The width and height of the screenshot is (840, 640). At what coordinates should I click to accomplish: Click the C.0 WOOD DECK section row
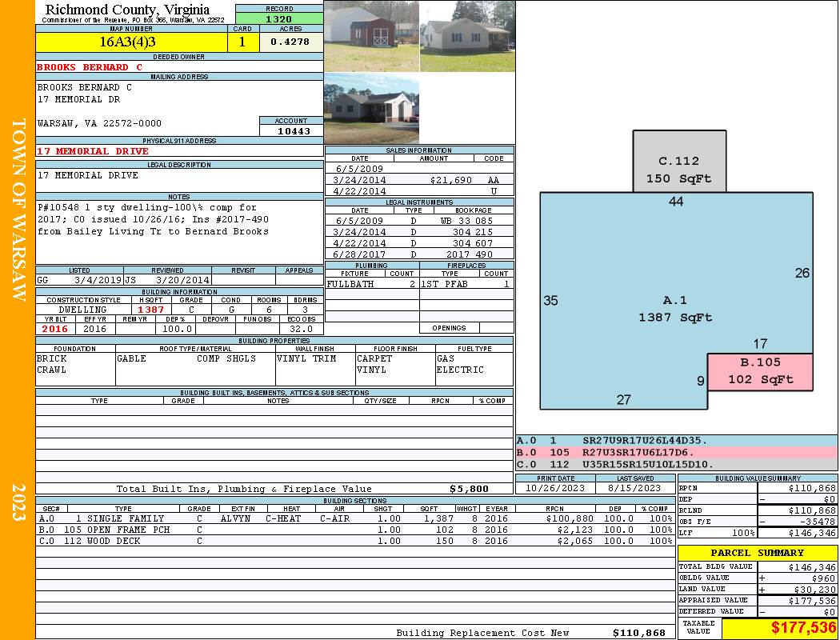pos(356,541)
